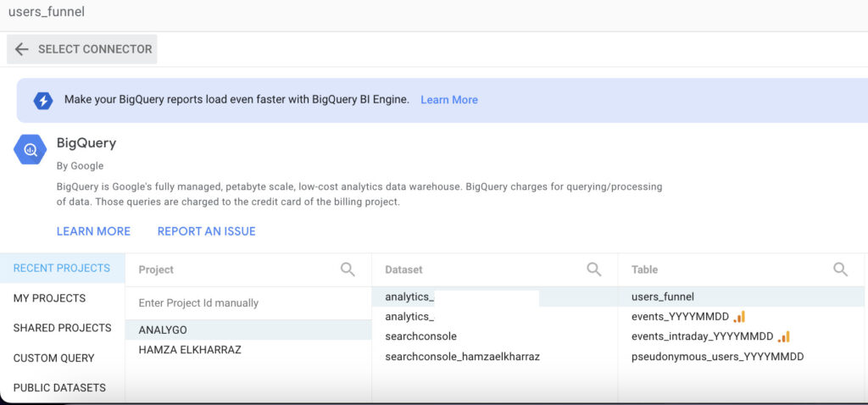Open the Custom Query tab
The image size is (868, 405).
coord(53,358)
